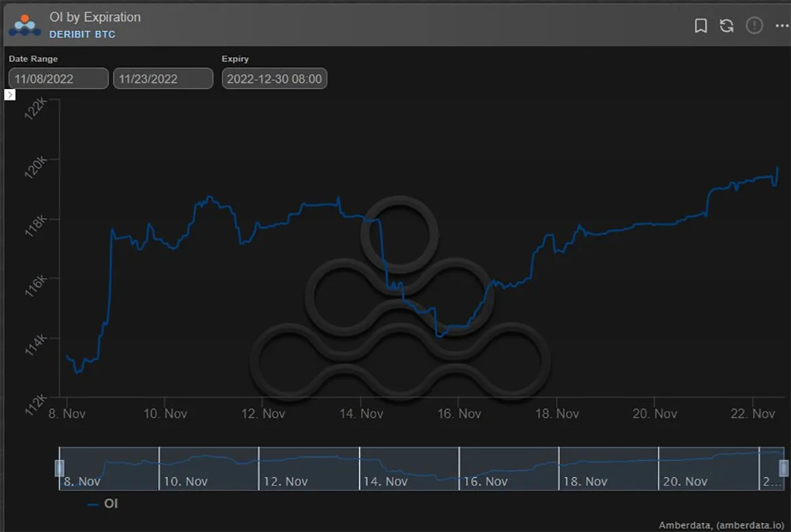Expand the side panel with the arrow icon

coord(10,95)
